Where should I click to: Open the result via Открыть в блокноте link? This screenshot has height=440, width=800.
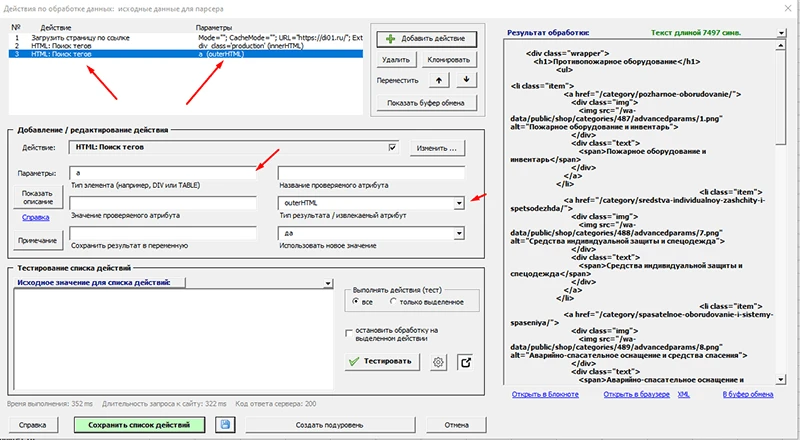coord(545,394)
